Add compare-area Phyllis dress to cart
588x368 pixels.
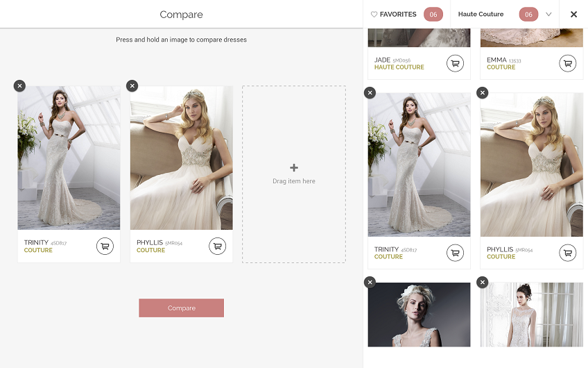pos(218,246)
